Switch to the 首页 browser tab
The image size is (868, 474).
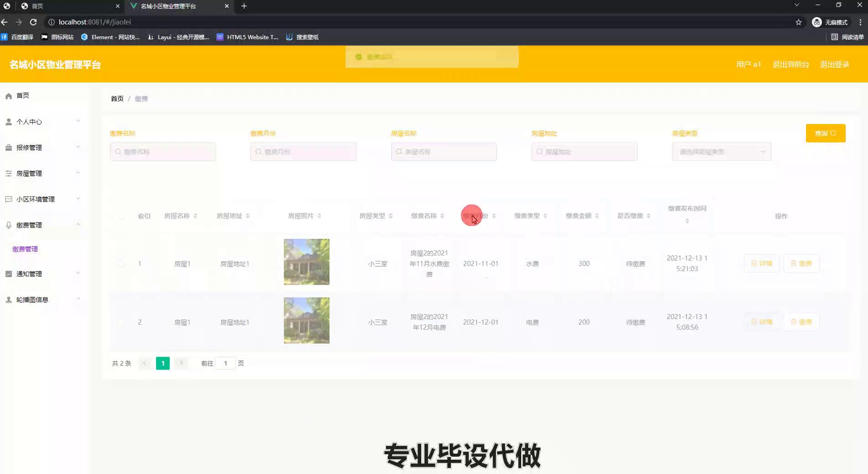(x=68, y=6)
